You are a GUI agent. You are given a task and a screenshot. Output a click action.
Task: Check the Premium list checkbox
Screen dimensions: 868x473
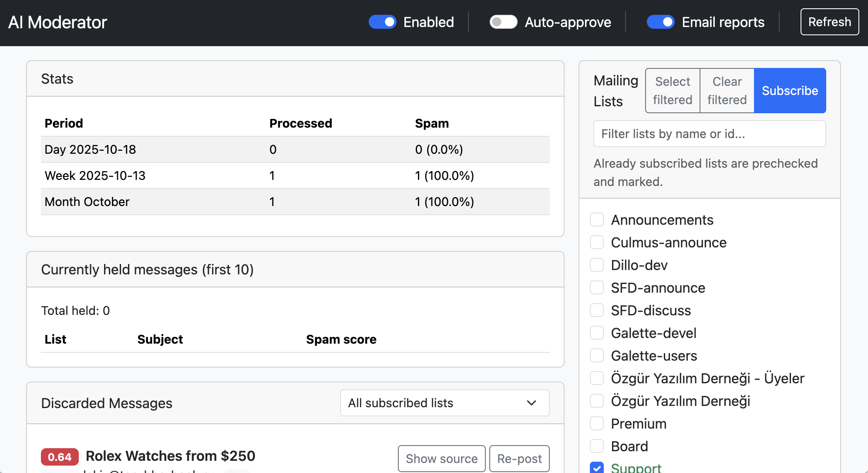click(597, 423)
